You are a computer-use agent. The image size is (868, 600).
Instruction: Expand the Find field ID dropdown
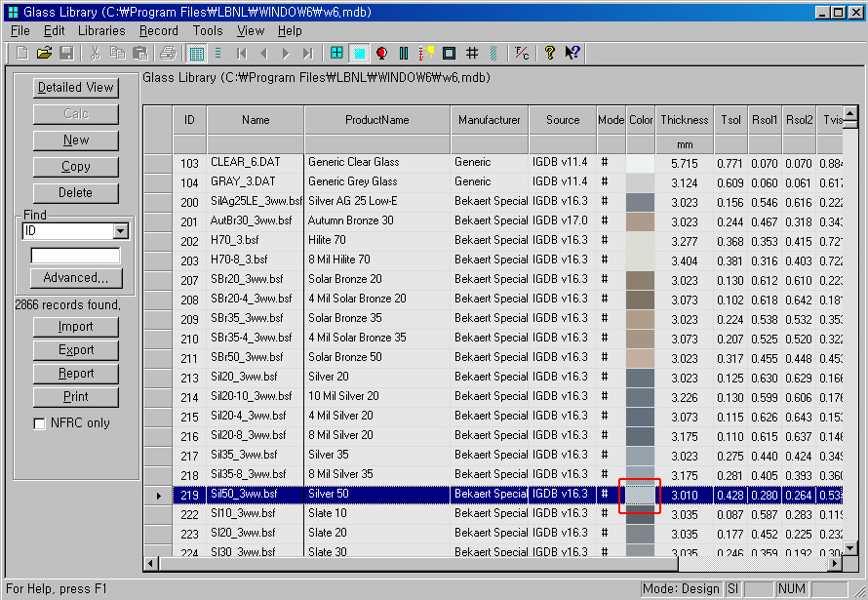(x=121, y=231)
